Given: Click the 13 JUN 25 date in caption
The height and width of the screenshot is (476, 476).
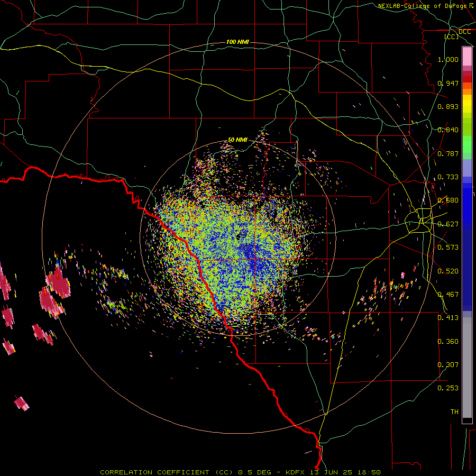Looking at the screenshot, I should (331, 472).
